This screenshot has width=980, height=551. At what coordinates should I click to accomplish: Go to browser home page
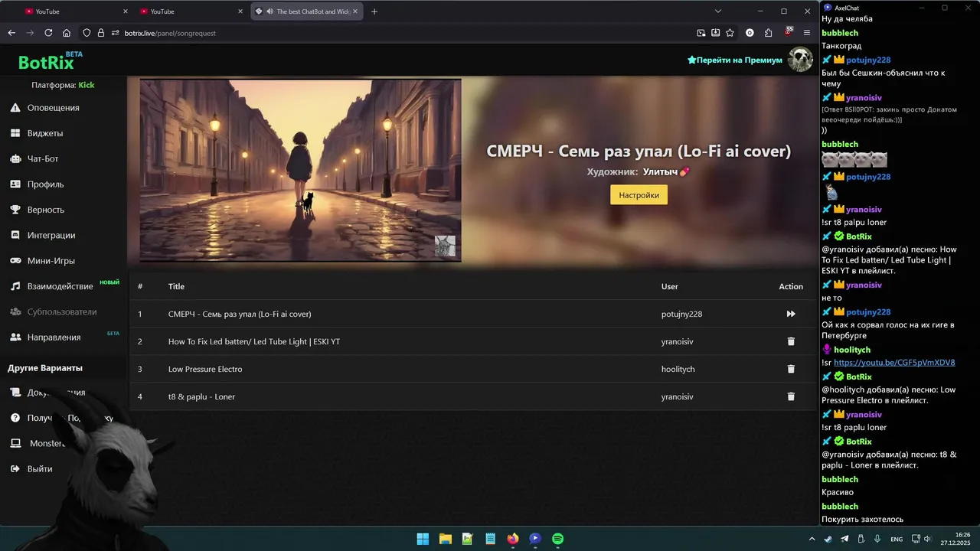67,33
